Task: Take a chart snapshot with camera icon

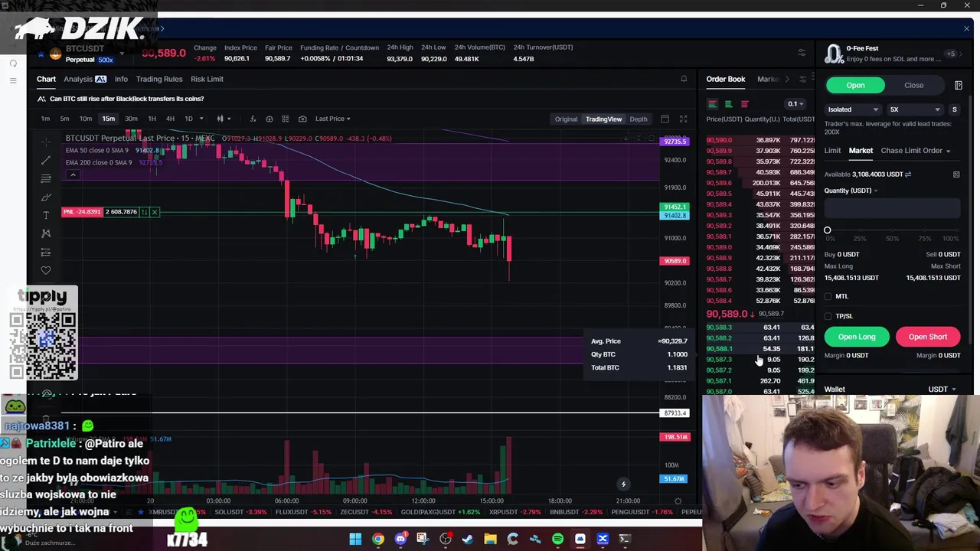Action: (x=302, y=119)
